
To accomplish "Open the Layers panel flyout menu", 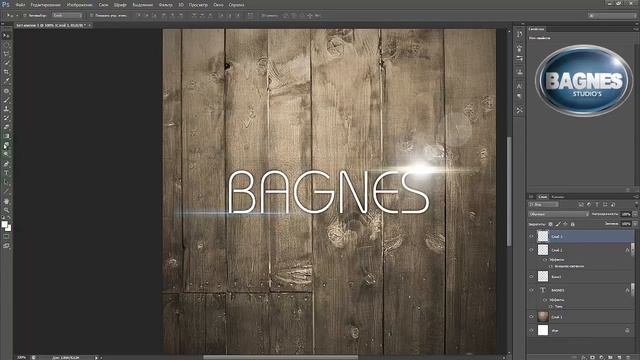I will click(x=636, y=197).
